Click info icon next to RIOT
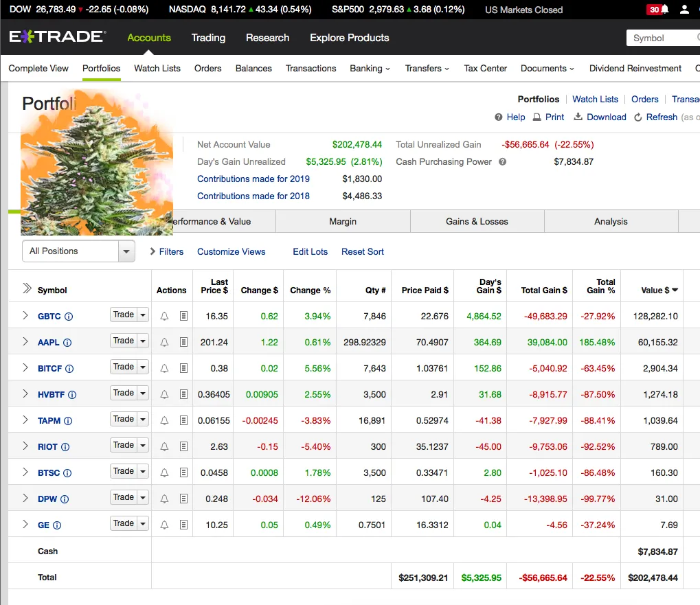700x605 pixels. click(x=65, y=446)
